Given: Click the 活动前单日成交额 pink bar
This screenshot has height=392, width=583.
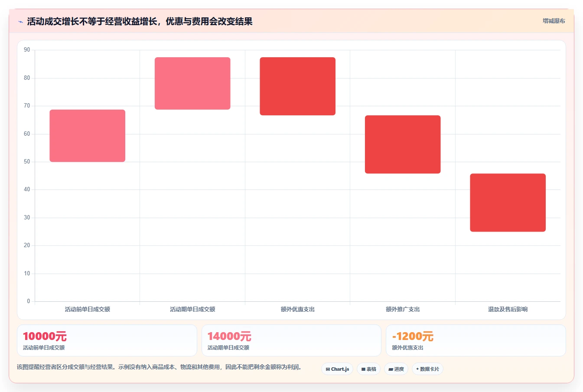Looking at the screenshot, I should pyautogui.click(x=88, y=136).
